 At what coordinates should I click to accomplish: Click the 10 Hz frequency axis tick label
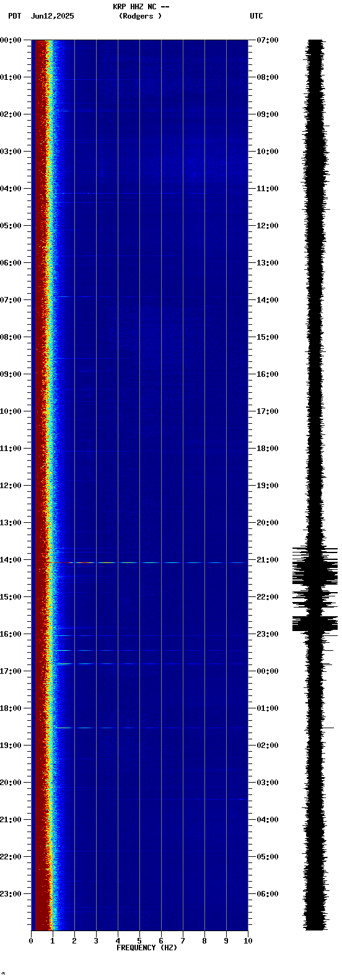click(x=248, y=941)
